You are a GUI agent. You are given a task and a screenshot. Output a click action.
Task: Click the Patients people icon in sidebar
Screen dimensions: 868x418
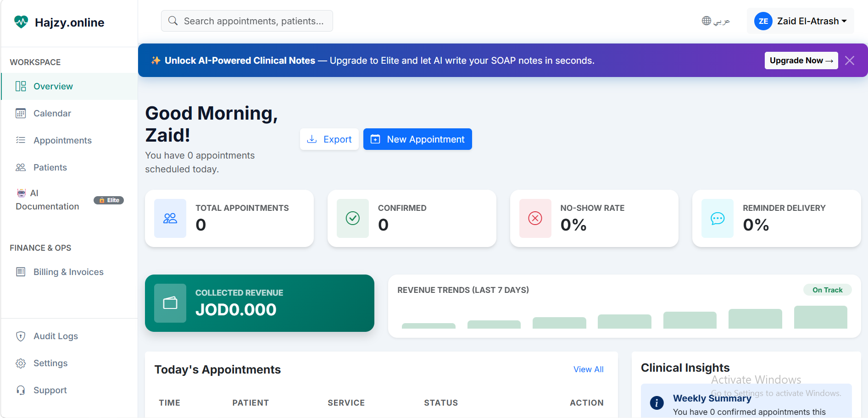pyautogui.click(x=21, y=167)
